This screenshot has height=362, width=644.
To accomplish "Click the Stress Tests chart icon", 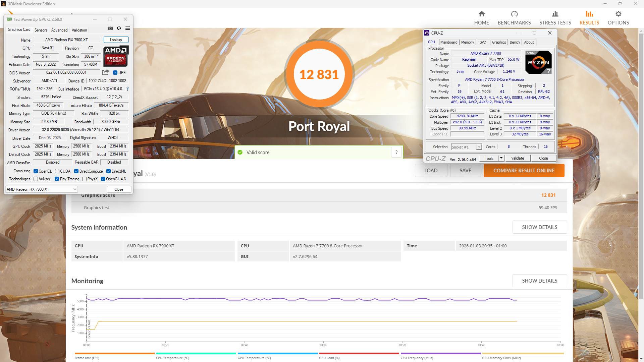I will tap(555, 14).
